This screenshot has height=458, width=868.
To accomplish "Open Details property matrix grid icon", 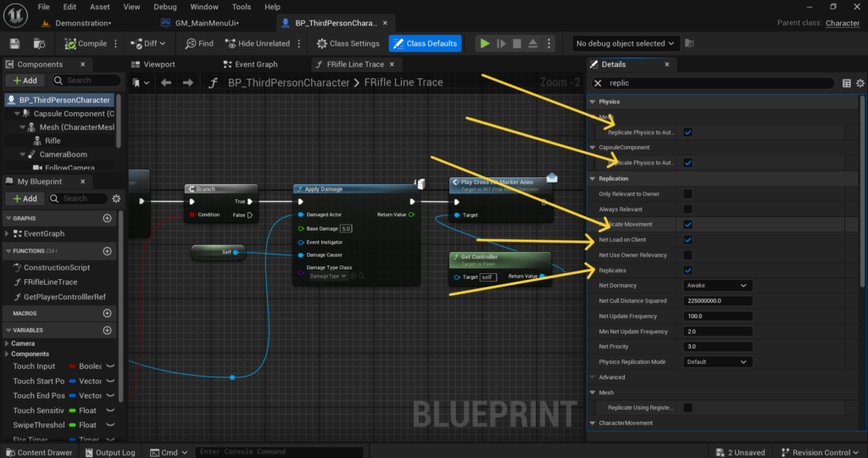I will tap(847, 83).
